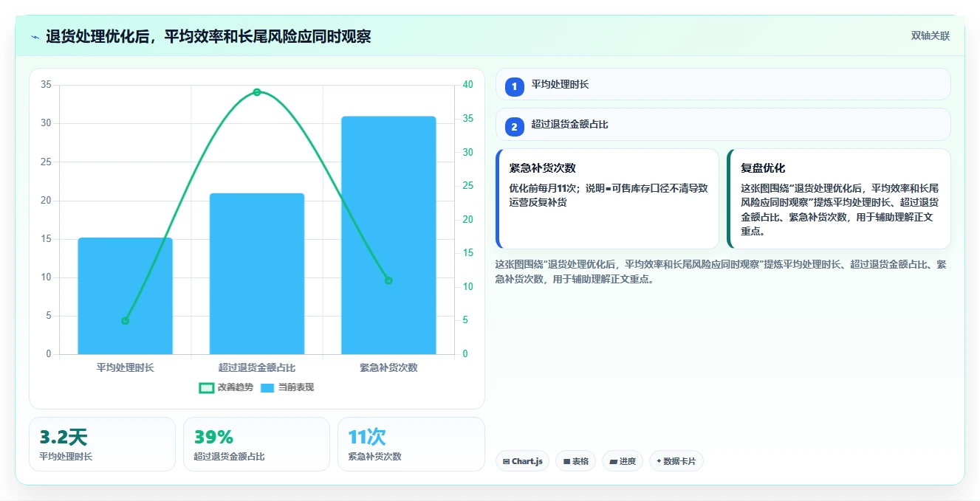Viewport: 980px width, 501px height.
Task: Select the 表格 tag
Action: pos(575,461)
